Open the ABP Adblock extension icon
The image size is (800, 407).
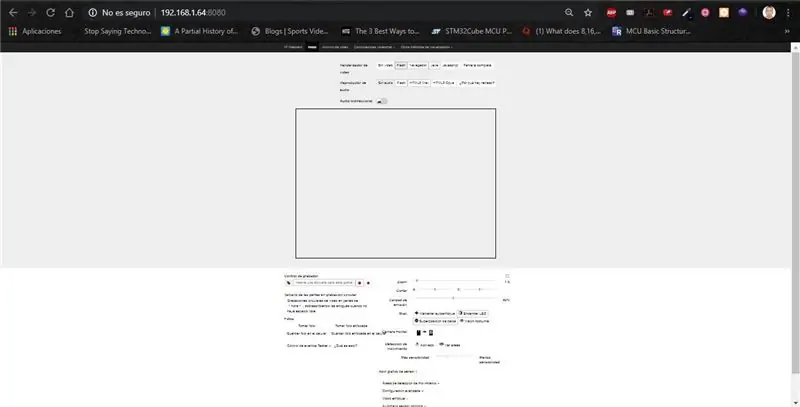coord(611,13)
